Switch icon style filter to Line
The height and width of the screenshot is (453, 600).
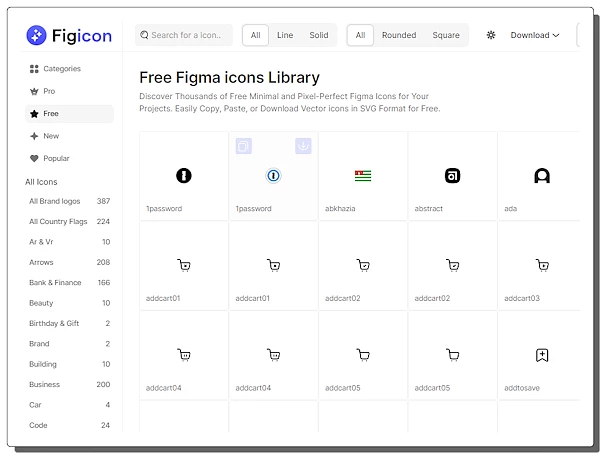coord(285,35)
